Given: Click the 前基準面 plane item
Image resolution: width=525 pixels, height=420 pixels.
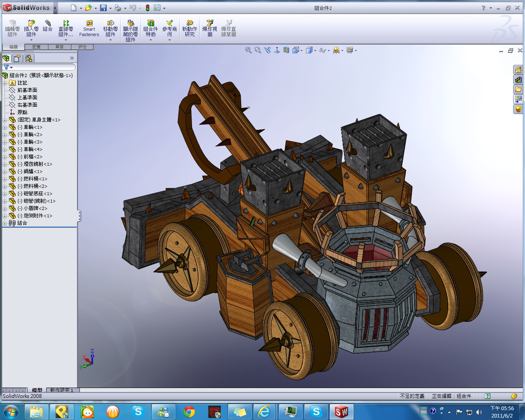Looking at the screenshot, I should (x=27, y=90).
